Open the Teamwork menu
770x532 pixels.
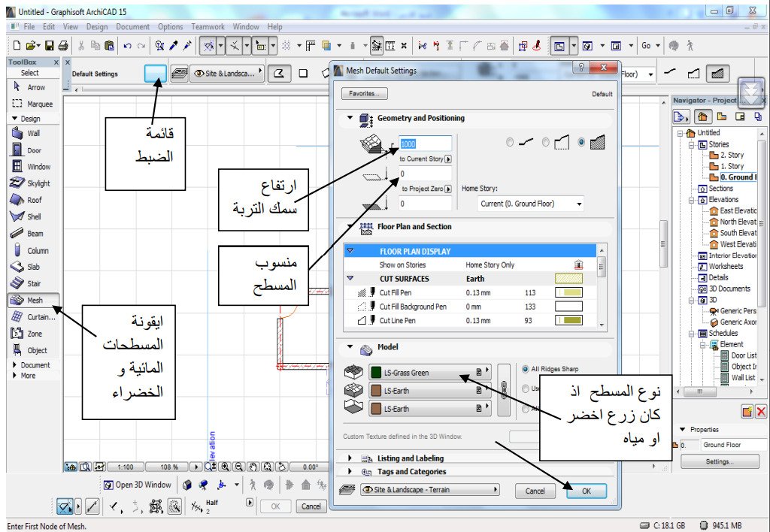coord(208,26)
